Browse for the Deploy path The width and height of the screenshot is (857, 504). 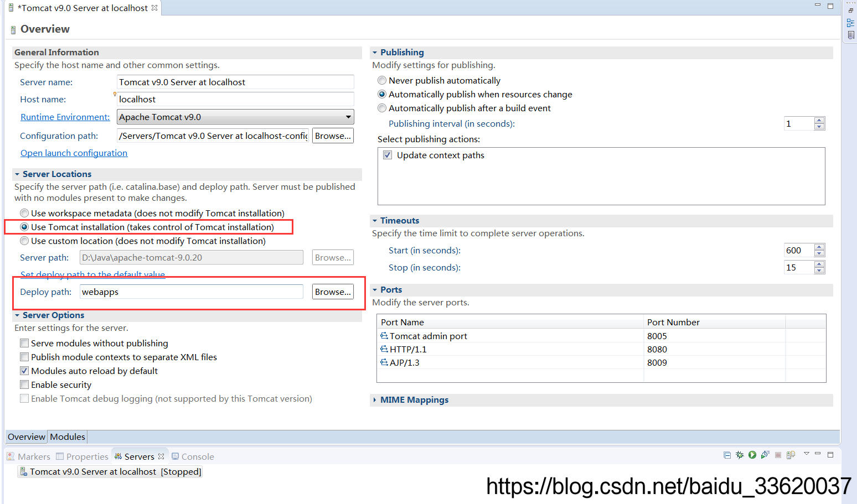pos(333,292)
